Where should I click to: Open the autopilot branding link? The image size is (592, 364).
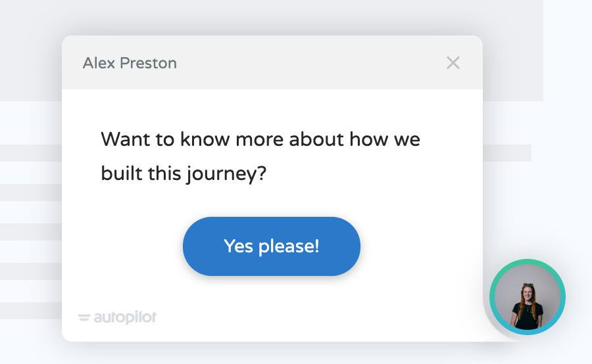coord(117,317)
